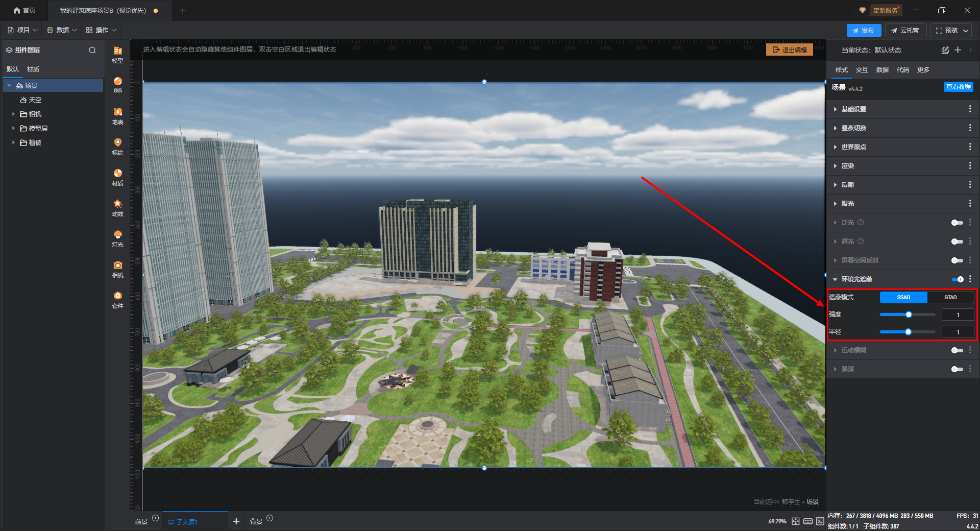
Task: Open the GIS component tool
Action: (117, 85)
